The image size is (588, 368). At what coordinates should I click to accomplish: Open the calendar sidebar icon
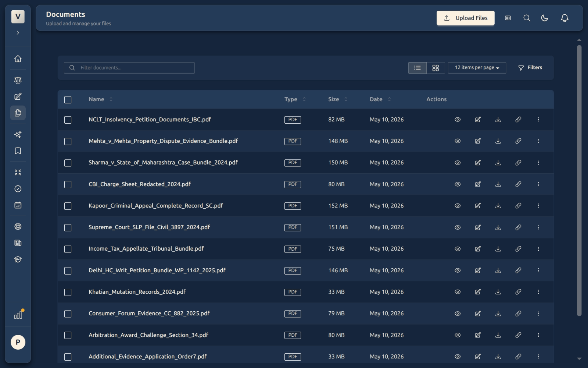[x=18, y=205]
